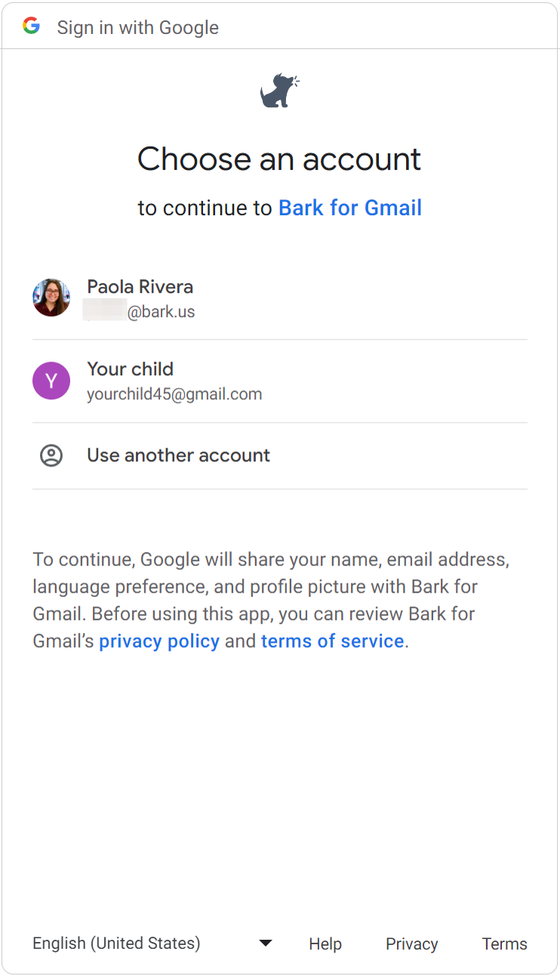This screenshot has width=560, height=976.
Task: Click the Sign in with Google header
Action: click(x=138, y=27)
